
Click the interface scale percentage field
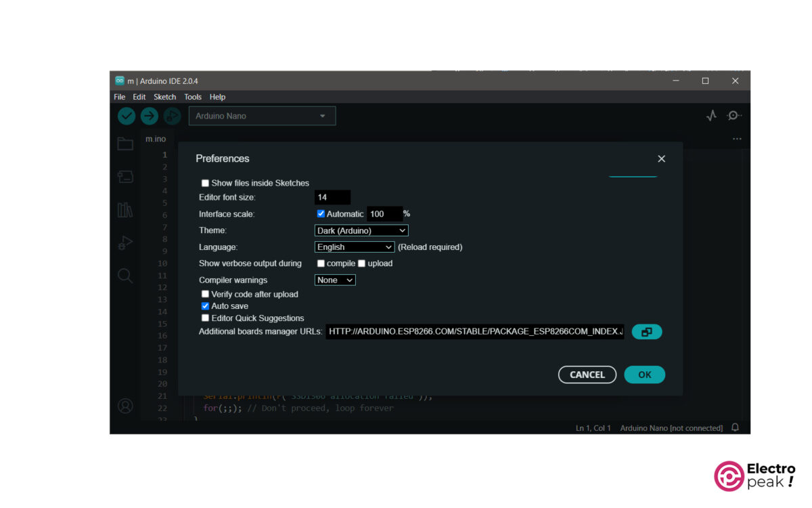(x=384, y=214)
